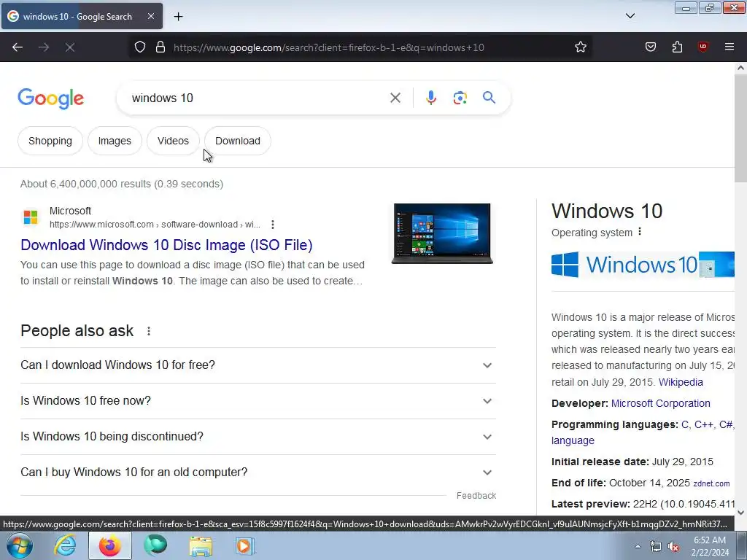Clear the search box with the X icon
Viewport: 747px width, 560px height.
coord(395,98)
